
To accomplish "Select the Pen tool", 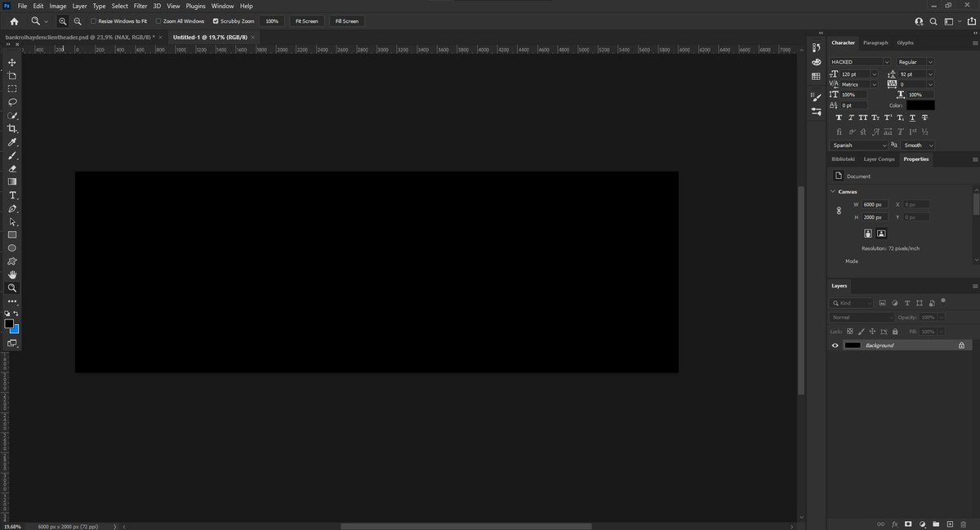I will point(12,208).
